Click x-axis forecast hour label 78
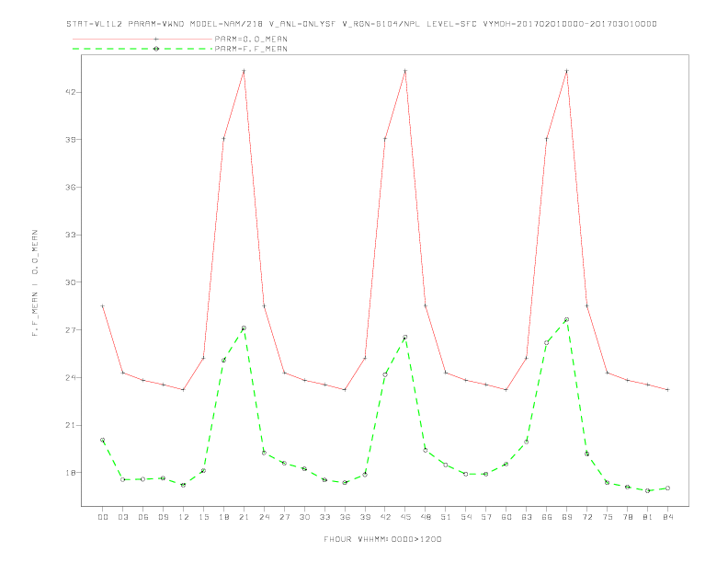This screenshot has height=563, width=728. [x=627, y=517]
